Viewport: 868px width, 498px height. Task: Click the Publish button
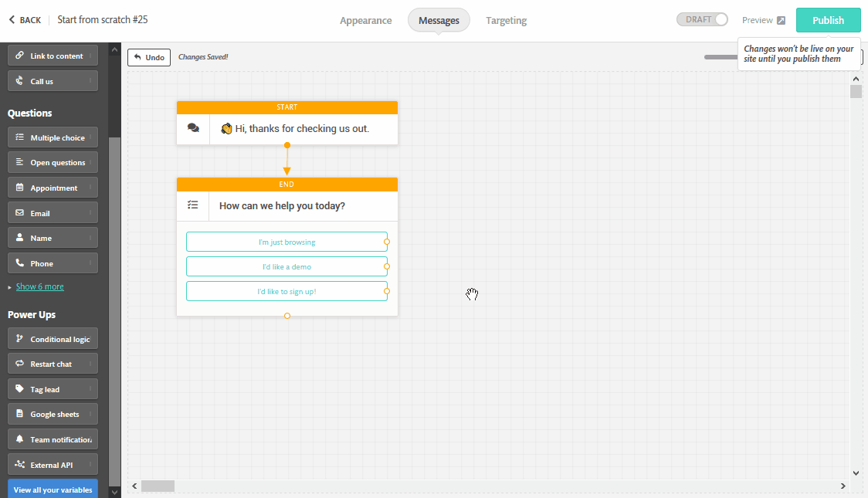[828, 21]
